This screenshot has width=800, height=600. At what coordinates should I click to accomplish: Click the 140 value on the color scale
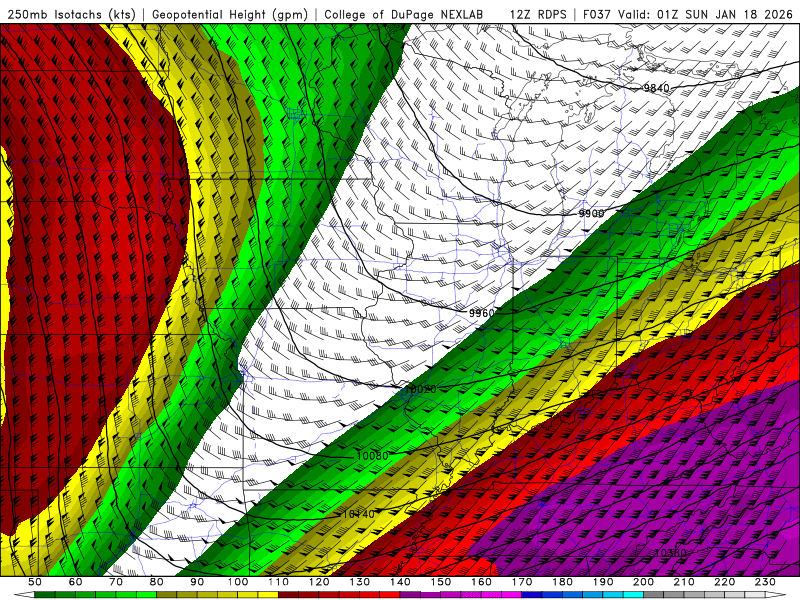click(x=400, y=582)
